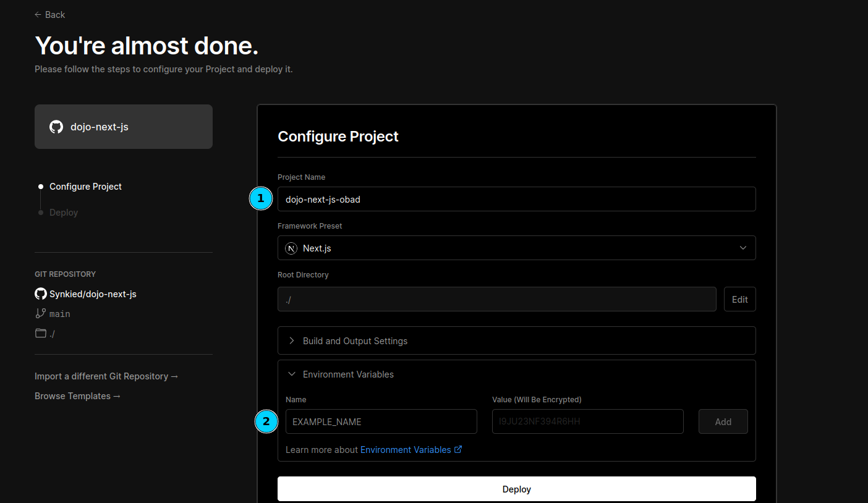This screenshot has height=503, width=868.
Task: Open the Framework Preset dropdown arrow
Action: coord(743,248)
